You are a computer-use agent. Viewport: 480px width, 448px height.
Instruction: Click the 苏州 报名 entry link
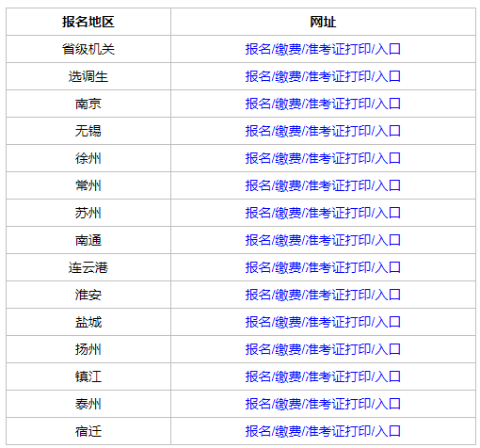point(323,213)
